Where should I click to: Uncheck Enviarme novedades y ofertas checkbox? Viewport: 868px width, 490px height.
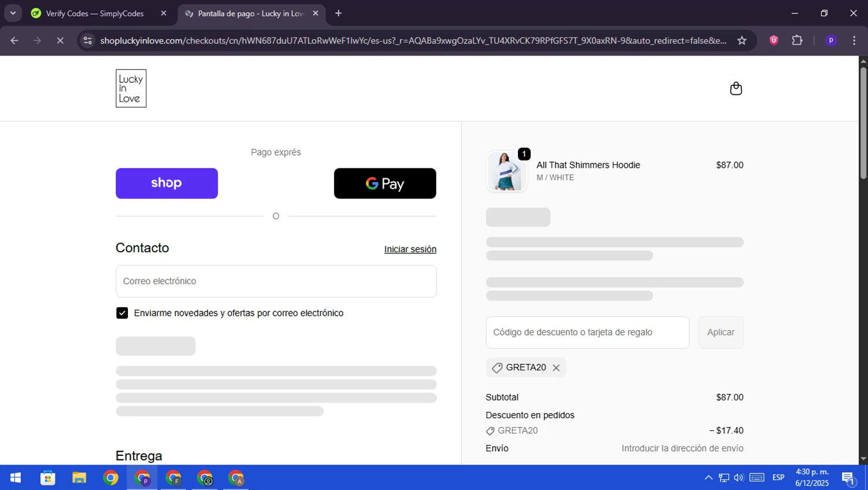pyautogui.click(x=122, y=313)
